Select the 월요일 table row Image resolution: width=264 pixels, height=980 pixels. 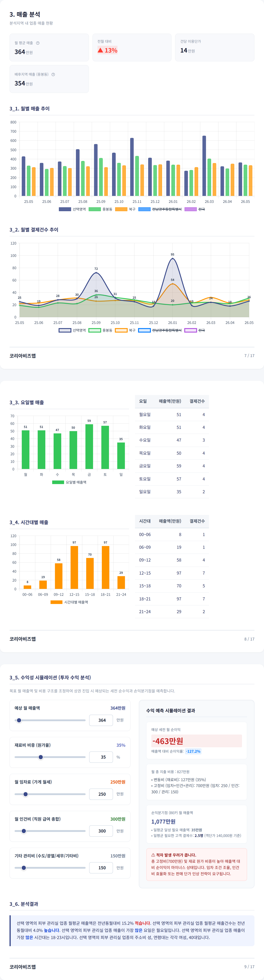[172, 415]
